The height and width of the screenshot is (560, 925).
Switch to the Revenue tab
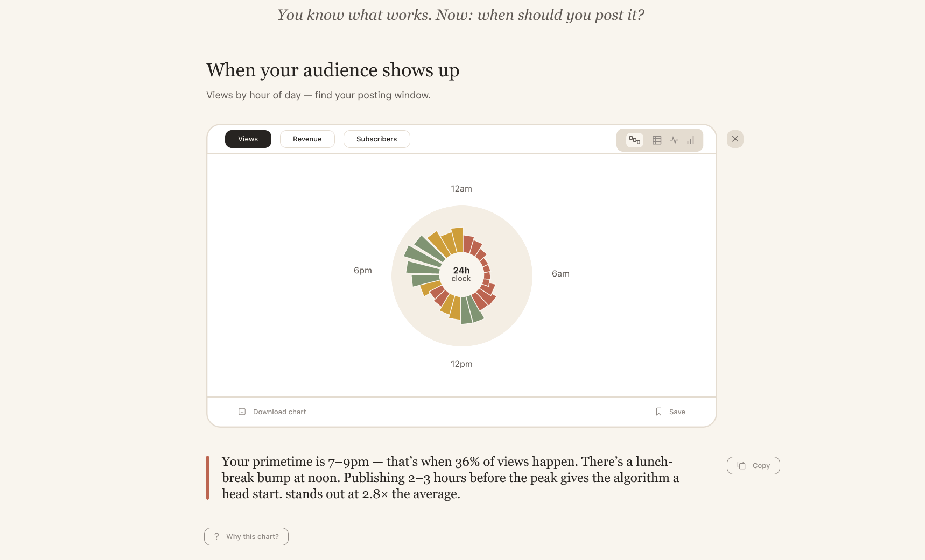coord(307,139)
